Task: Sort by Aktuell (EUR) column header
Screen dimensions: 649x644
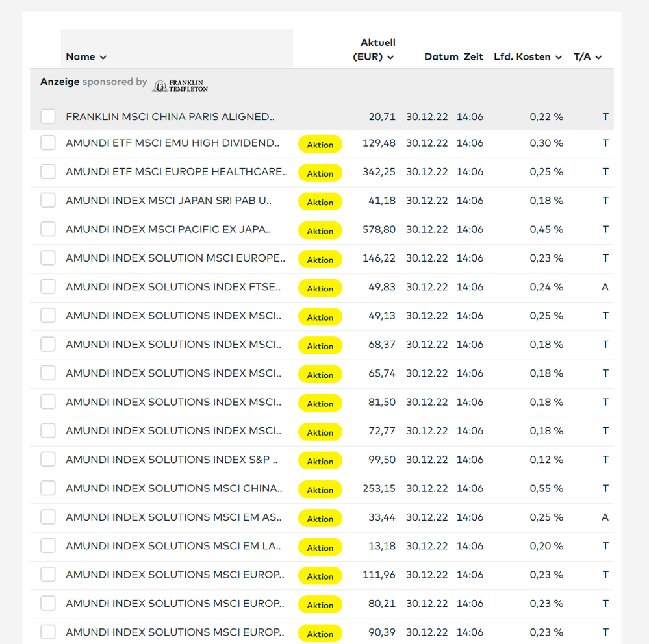Action: coord(374,49)
